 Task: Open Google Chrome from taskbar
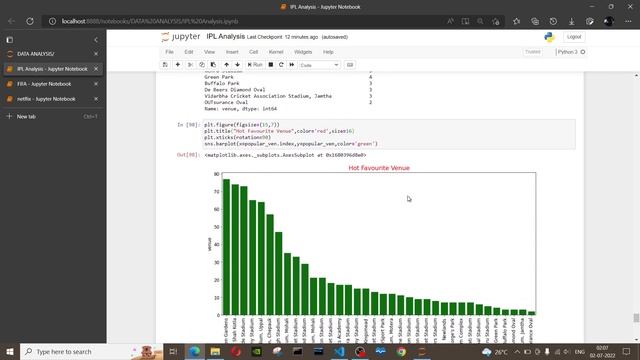[401, 351]
